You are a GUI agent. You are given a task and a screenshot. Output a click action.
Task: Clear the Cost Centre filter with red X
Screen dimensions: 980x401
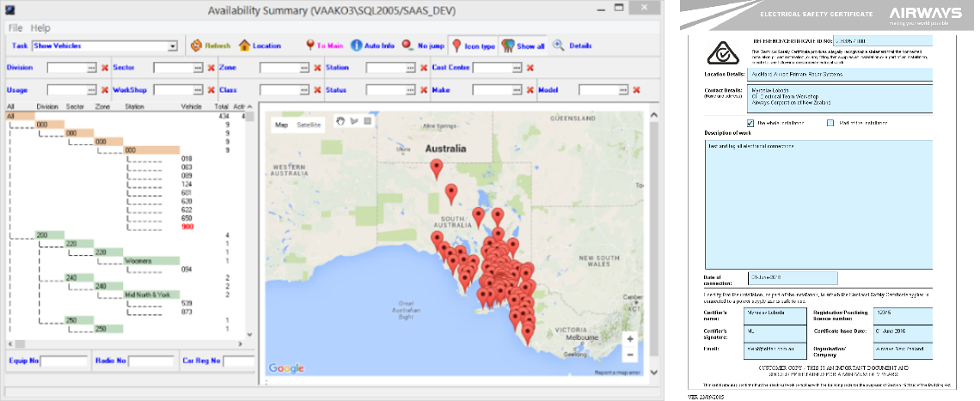click(x=530, y=68)
